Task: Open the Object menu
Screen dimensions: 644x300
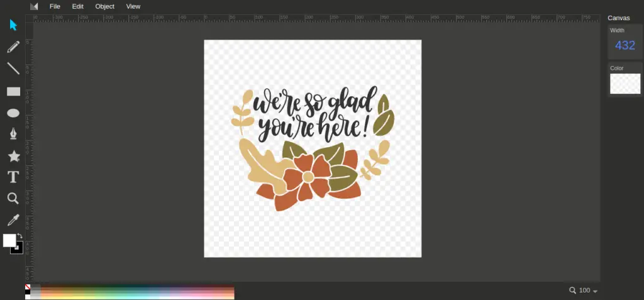Action: 104,6
